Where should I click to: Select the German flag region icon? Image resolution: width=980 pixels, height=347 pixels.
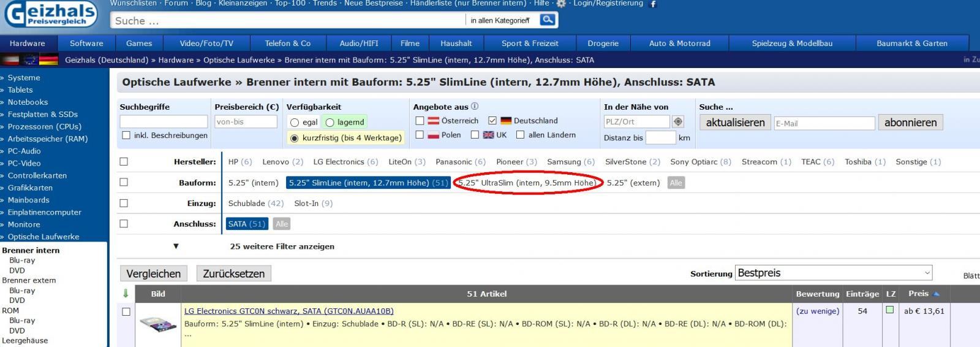click(x=48, y=60)
